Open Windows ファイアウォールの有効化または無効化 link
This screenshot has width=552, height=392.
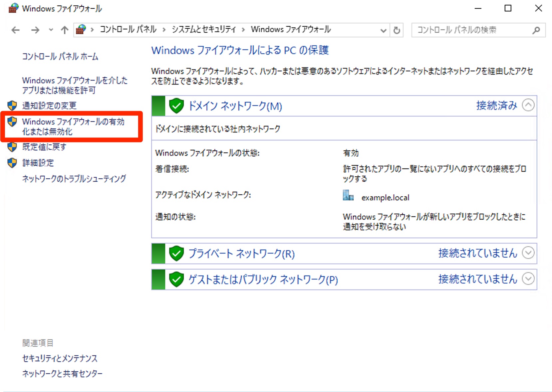click(x=73, y=126)
